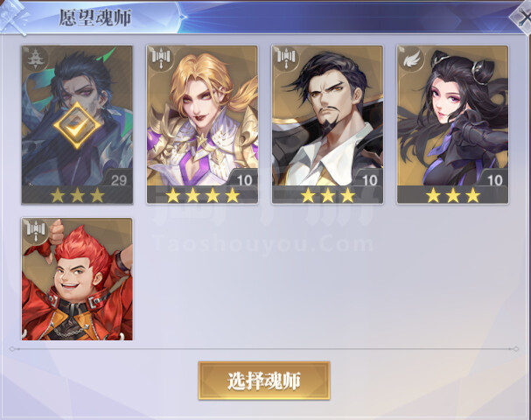Viewport: 531px width, 420px height.
Task: Click class icon on bearded man card
Action: (x=285, y=59)
